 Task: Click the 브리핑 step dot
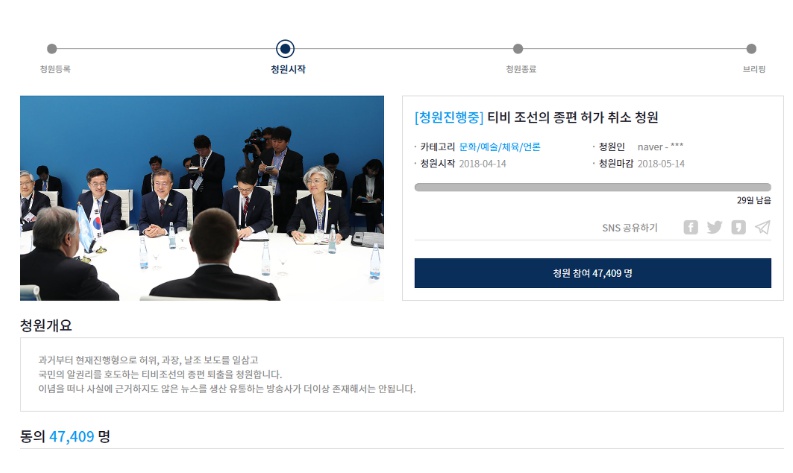752,49
